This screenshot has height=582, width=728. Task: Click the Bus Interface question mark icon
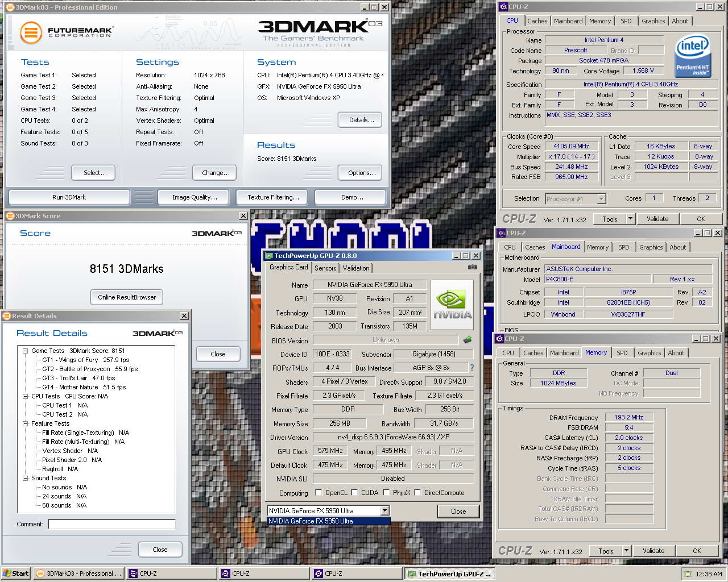(x=471, y=368)
